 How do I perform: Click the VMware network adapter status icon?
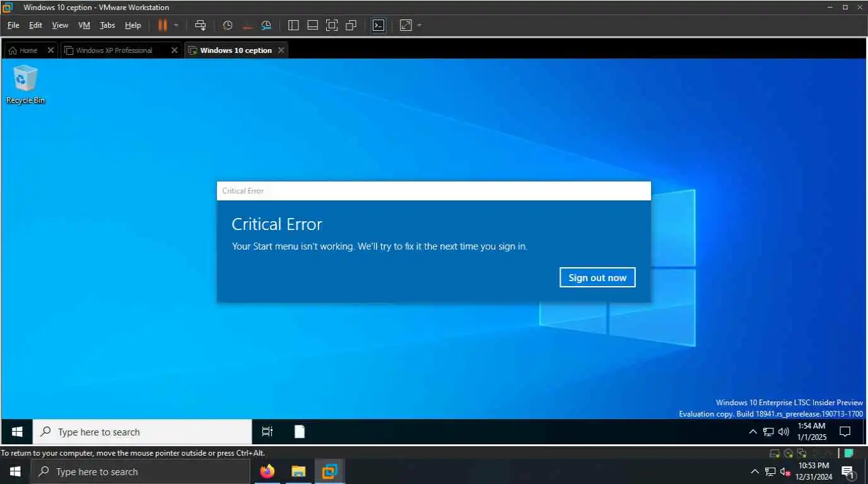pos(802,453)
